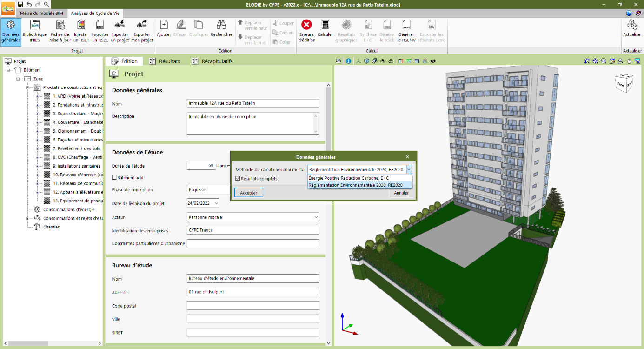Select Réglementation Environnementale 2020, RE2020 list option

click(x=359, y=185)
